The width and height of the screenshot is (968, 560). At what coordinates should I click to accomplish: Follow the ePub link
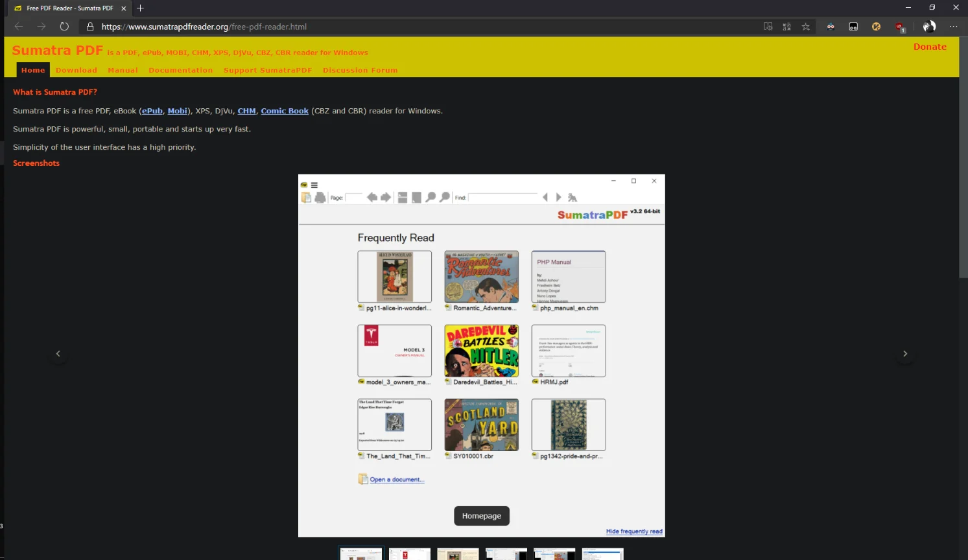tap(152, 111)
